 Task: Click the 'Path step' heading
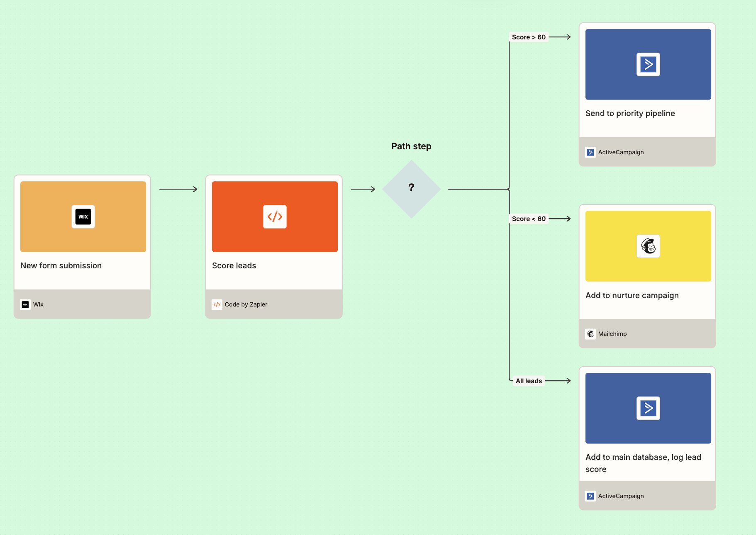coord(411,146)
